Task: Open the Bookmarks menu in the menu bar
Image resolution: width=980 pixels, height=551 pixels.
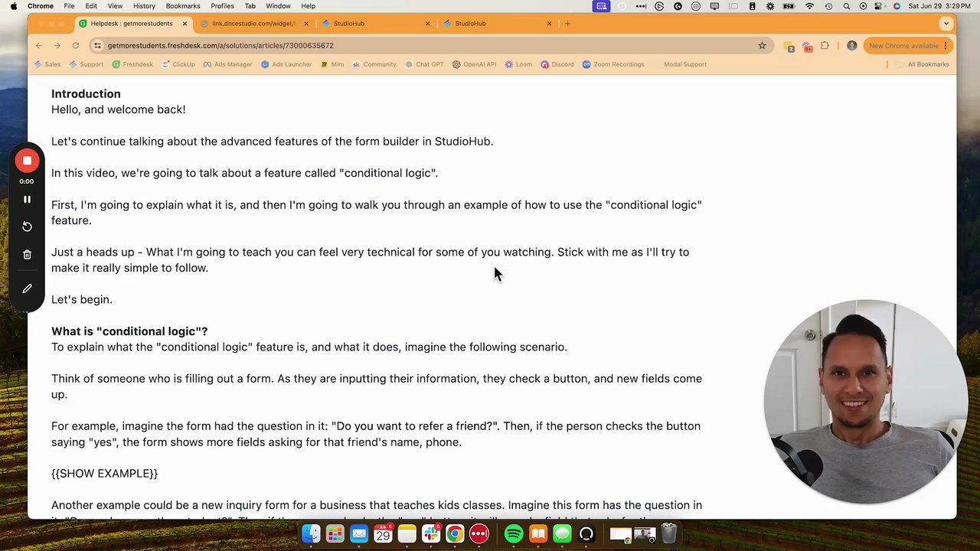Action: point(183,6)
